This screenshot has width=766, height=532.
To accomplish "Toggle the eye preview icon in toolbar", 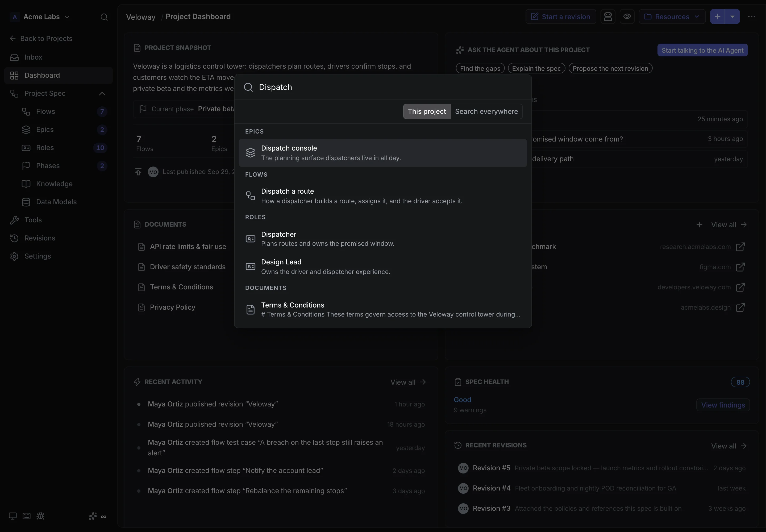I will pos(627,17).
